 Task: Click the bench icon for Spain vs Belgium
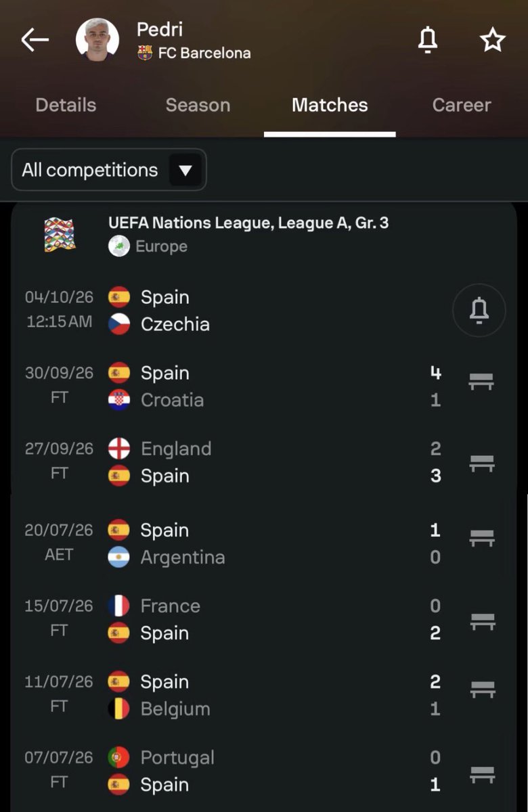pos(481,690)
